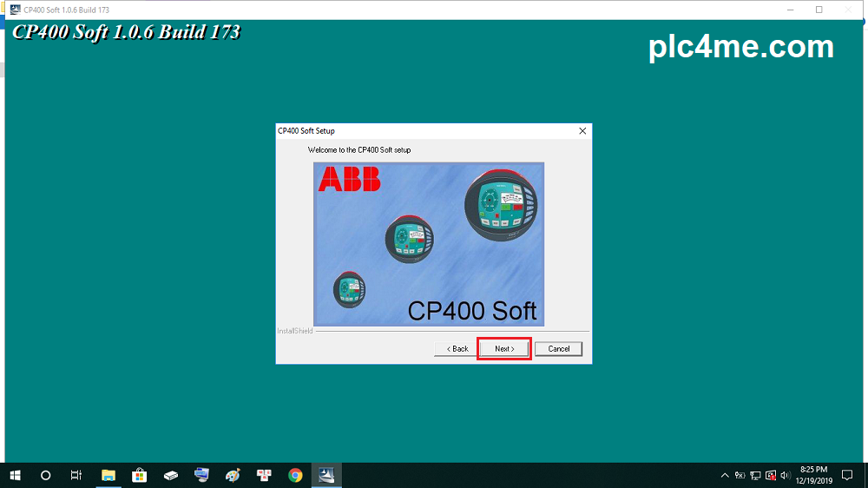
Task: Close the CP400 Soft Setup dialog
Action: point(582,131)
